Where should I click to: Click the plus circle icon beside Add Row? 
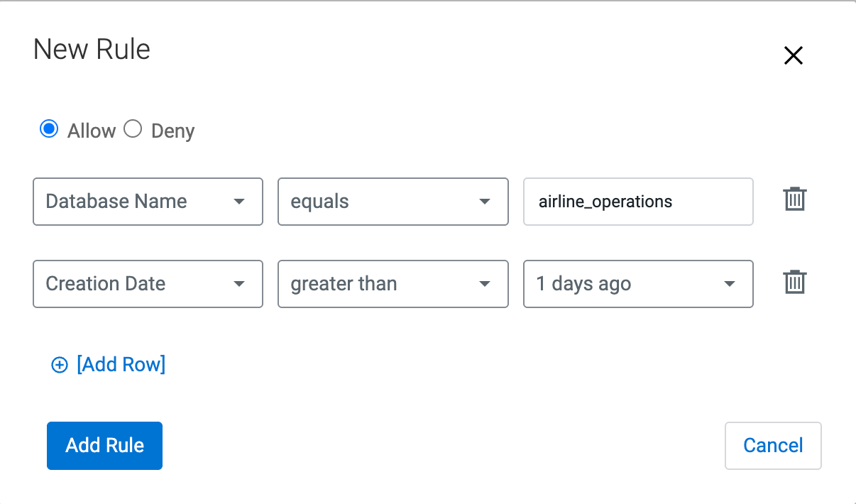coord(60,365)
